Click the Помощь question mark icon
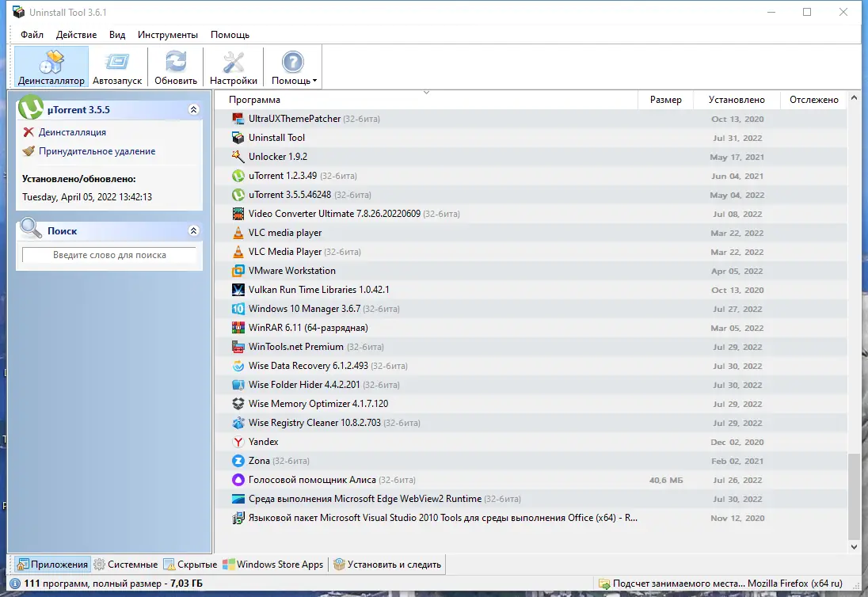 [x=292, y=62]
